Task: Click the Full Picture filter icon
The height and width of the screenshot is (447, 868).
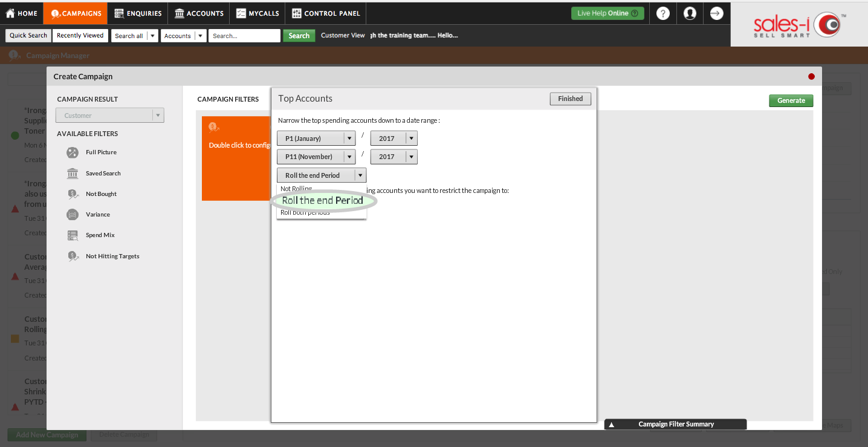Action: coord(73,152)
